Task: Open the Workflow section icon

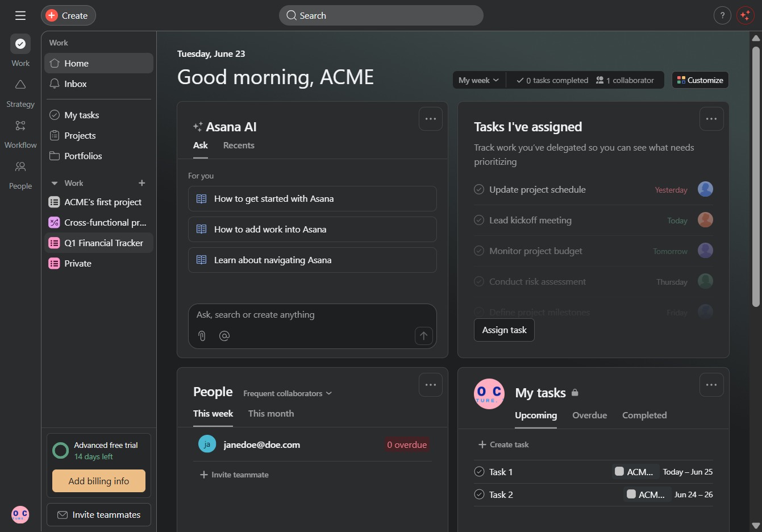Action: coord(20,126)
